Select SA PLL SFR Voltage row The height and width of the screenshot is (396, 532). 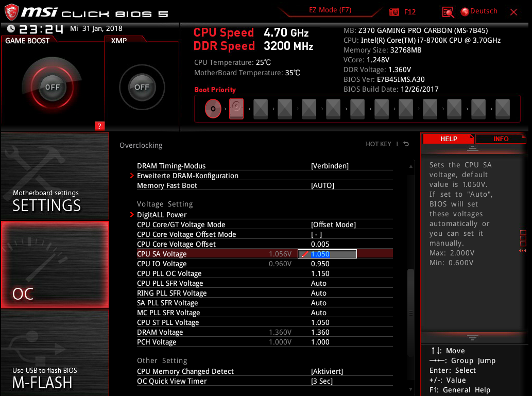pyautogui.click(x=265, y=303)
